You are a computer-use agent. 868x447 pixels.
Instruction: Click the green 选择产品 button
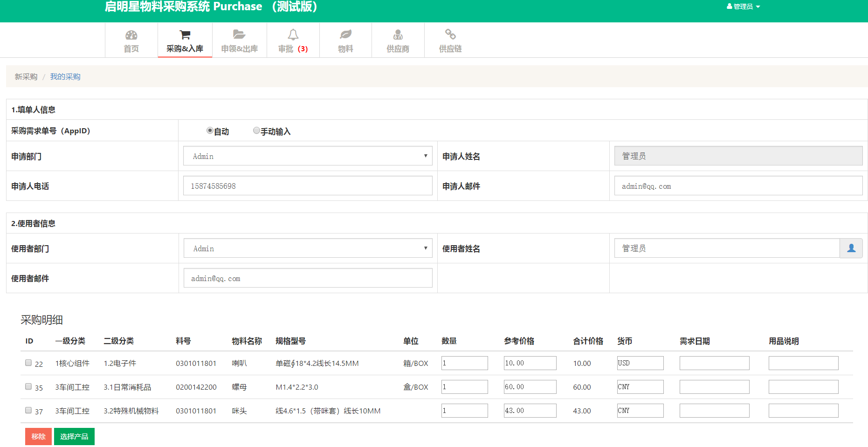pos(74,437)
